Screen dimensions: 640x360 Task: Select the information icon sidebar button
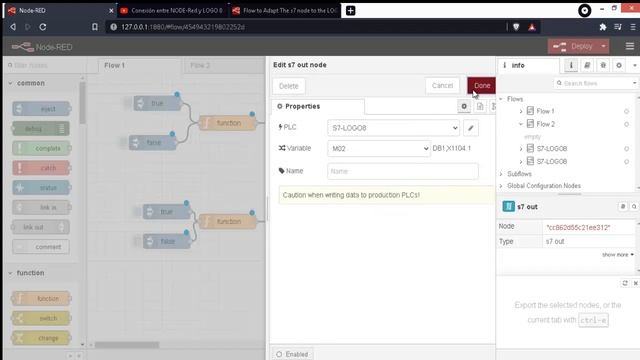coord(571,65)
